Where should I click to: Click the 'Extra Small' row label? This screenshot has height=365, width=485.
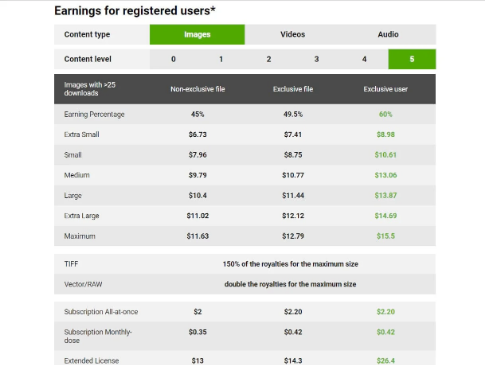(x=82, y=135)
